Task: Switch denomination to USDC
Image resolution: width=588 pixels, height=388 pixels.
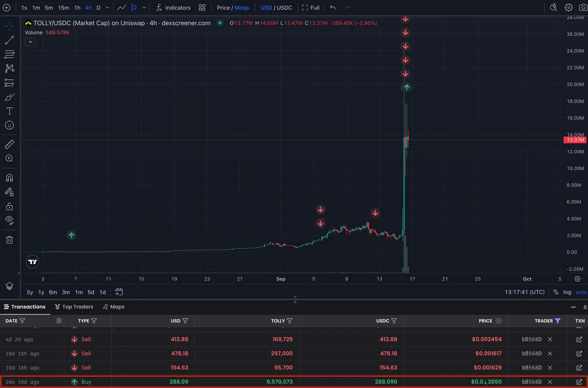Action: [x=284, y=7]
